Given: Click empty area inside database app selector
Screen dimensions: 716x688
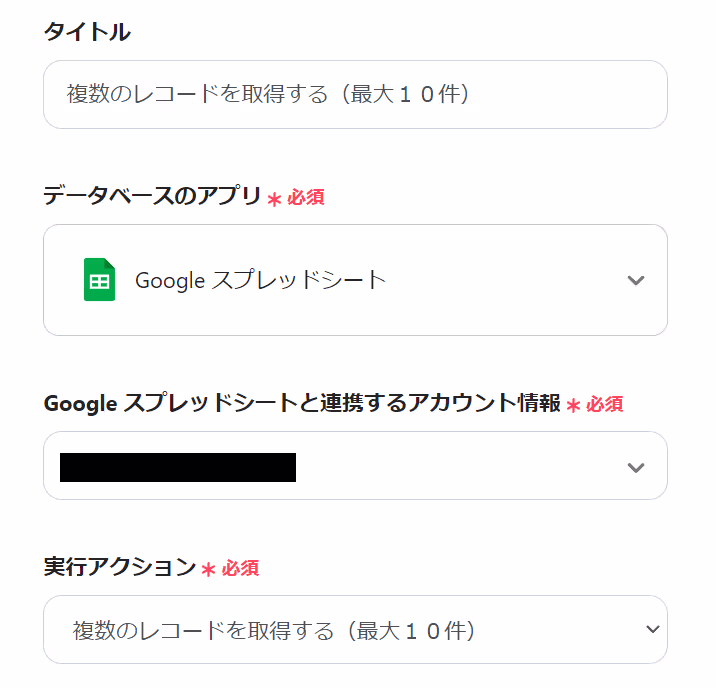Looking at the screenshot, I should pyautogui.click(x=502, y=280).
